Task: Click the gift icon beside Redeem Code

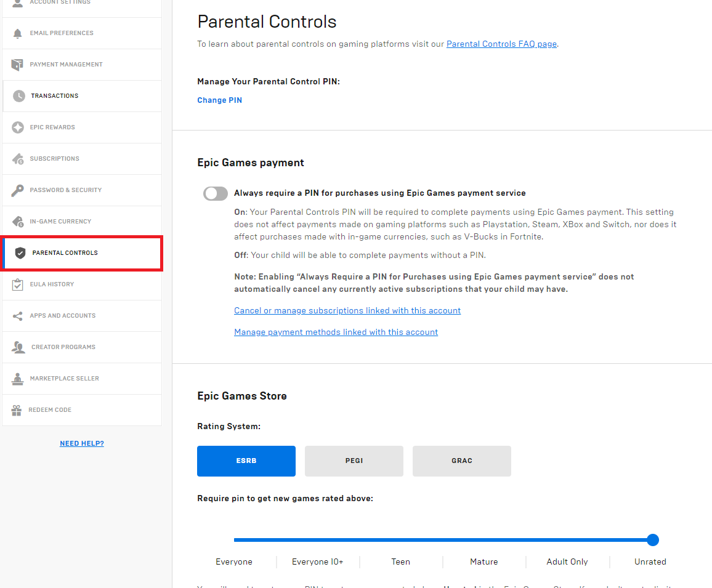Action: pos(17,410)
